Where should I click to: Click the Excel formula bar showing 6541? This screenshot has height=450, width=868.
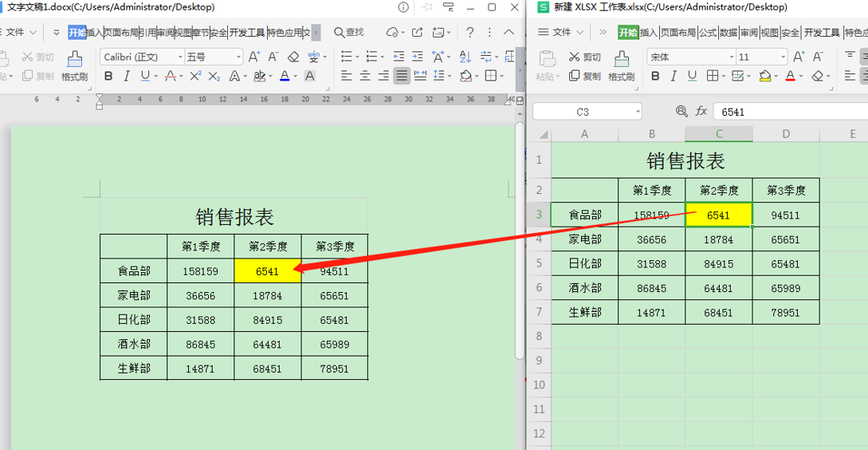pos(791,112)
